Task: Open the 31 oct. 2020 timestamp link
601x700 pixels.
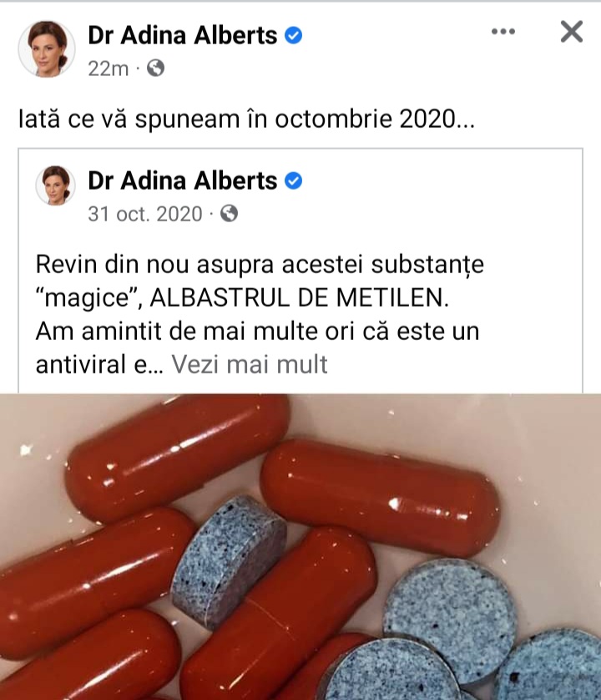Action: click(145, 214)
